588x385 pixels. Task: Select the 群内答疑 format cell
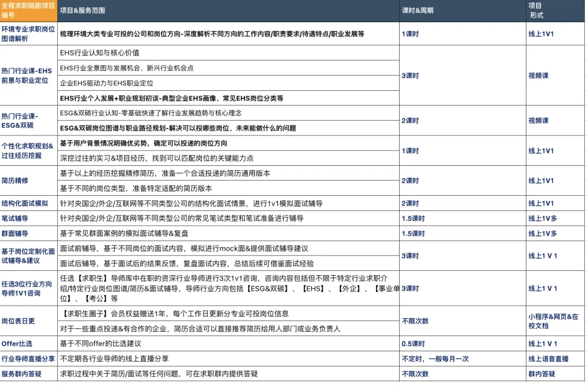[x=555, y=374]
